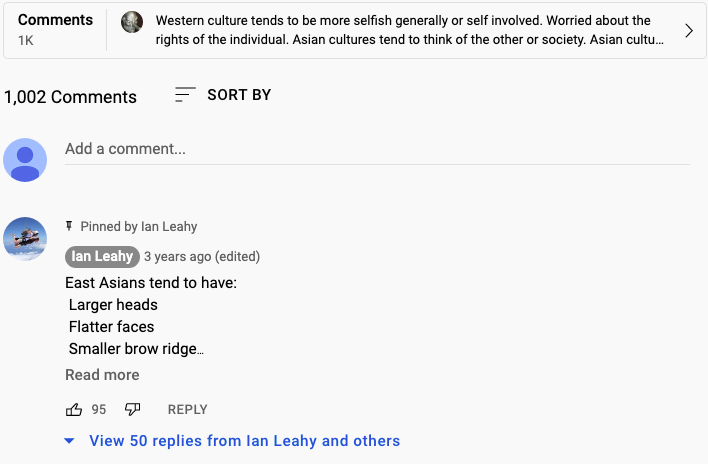This screenshot has height=464, width=708.
Task: Click the 3 years ago timestamp
Action: [175, 256]
